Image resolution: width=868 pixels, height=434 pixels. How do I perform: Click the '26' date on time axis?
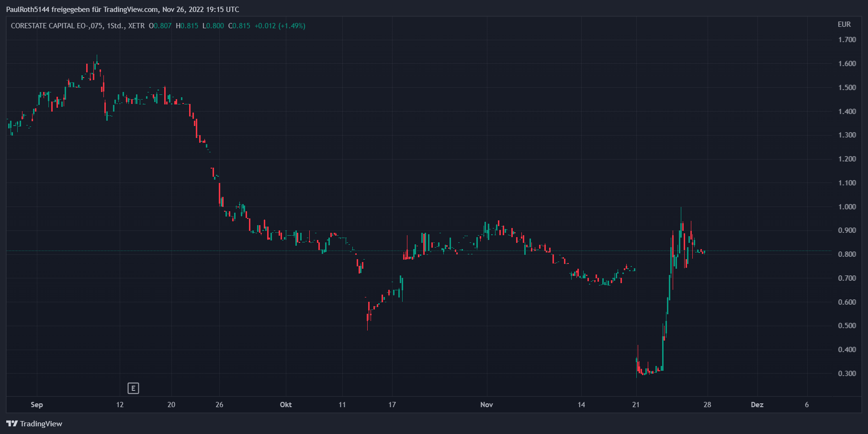pyautogui.click(x=219, y=405)
